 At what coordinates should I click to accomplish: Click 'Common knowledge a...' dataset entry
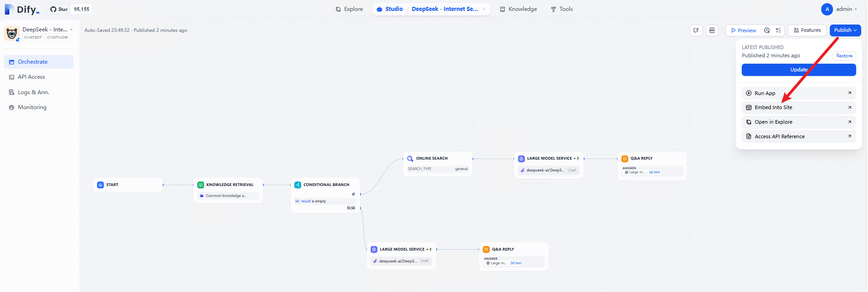(228, 196)
